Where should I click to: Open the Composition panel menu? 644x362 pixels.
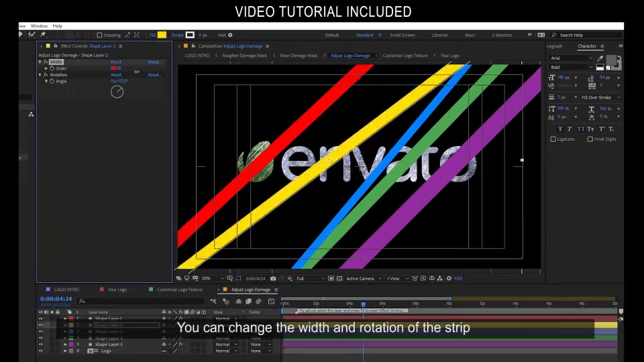(x=268, y=46)
